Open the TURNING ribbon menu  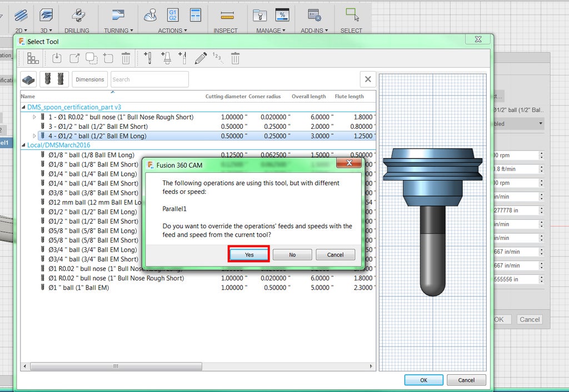(x=118, y=31)
